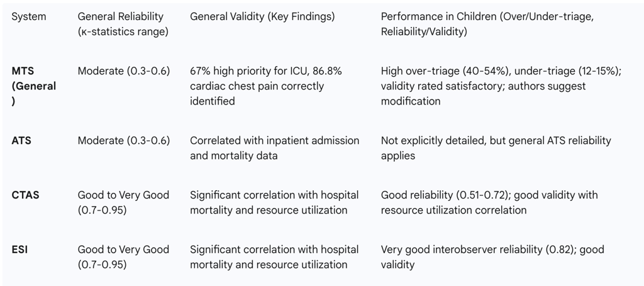Click the 'Not explicitly detailed' ATS cell

496,148
